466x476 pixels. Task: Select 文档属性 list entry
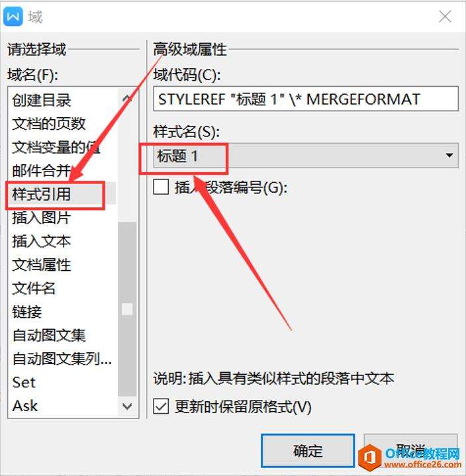tap(62, 265)
